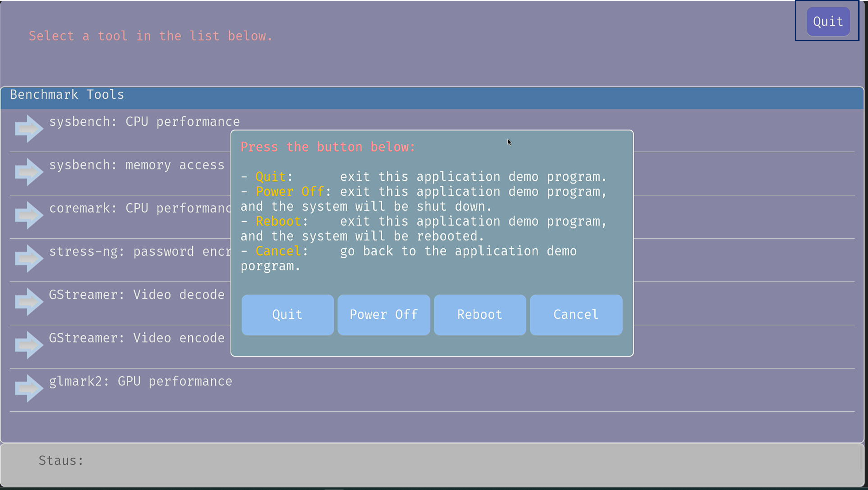Screen dimensions: 868x490
Task: Open the coremark: CPU performance item
Action: (x=140, y=208)
